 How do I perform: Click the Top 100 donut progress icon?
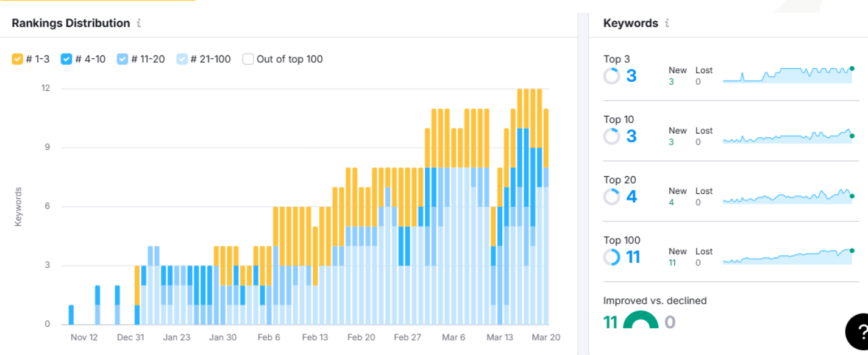(x=611, y=257)
